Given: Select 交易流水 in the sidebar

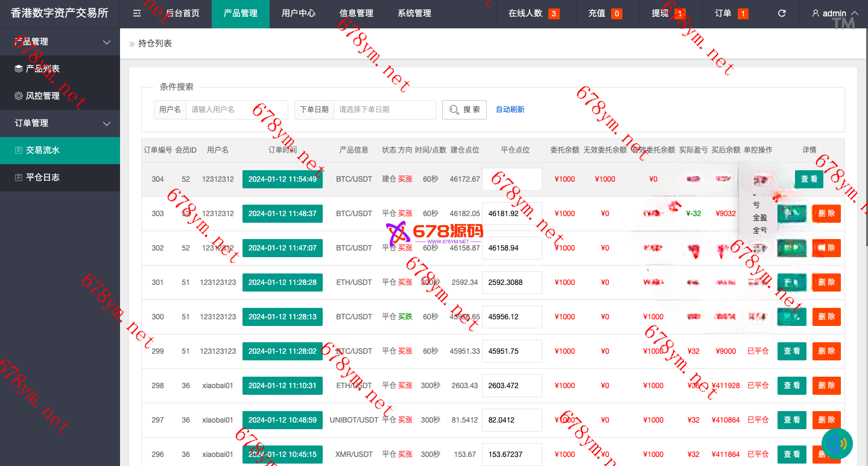Looking at the screenshot, I should point(42,150).
